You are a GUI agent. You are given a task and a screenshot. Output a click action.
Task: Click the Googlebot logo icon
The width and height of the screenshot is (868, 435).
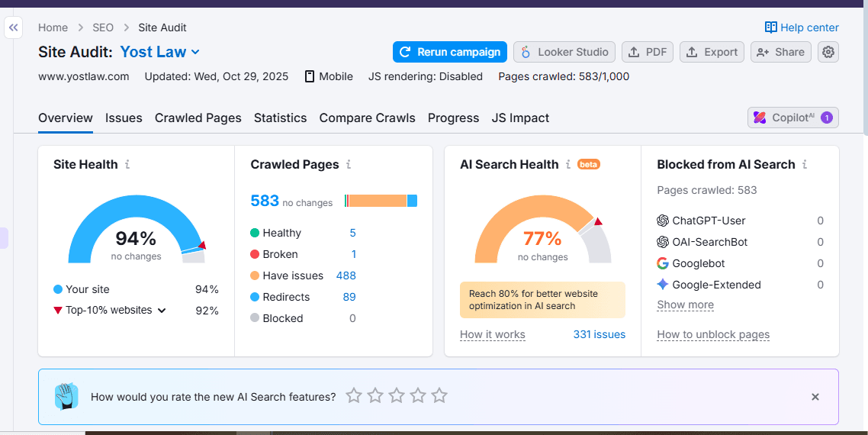(x=663, y=263)
